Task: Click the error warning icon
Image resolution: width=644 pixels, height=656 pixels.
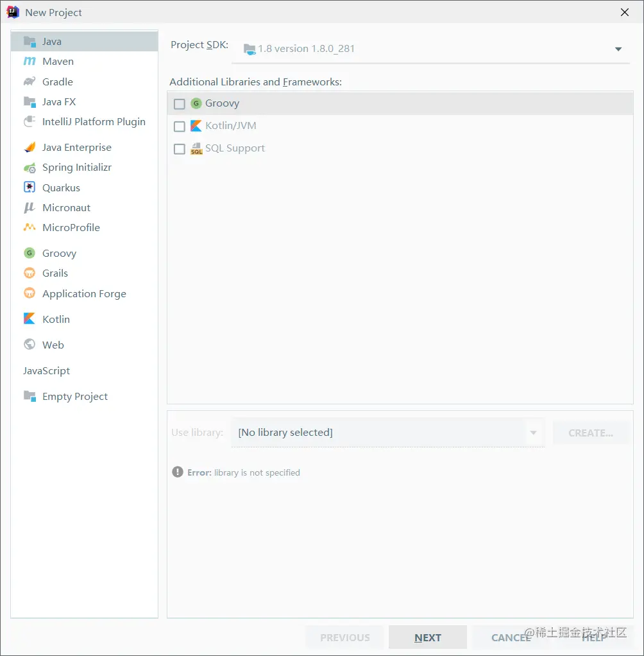Action: tap(178, 472)
